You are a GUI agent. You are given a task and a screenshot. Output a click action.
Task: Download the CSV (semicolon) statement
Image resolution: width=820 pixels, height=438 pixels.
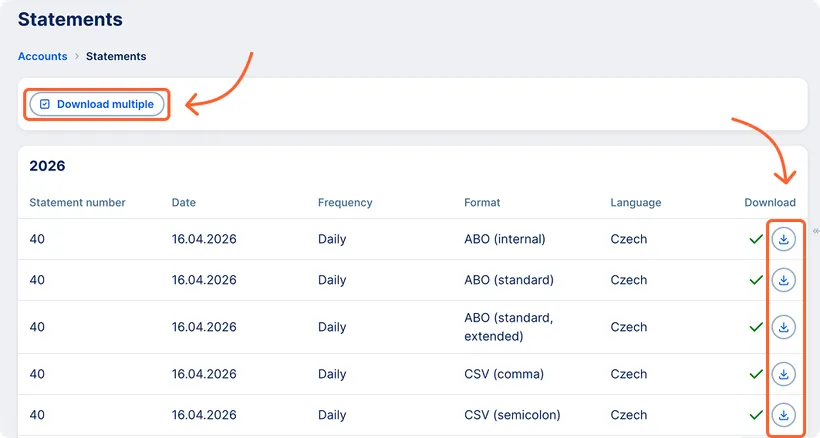coord(784,415)
